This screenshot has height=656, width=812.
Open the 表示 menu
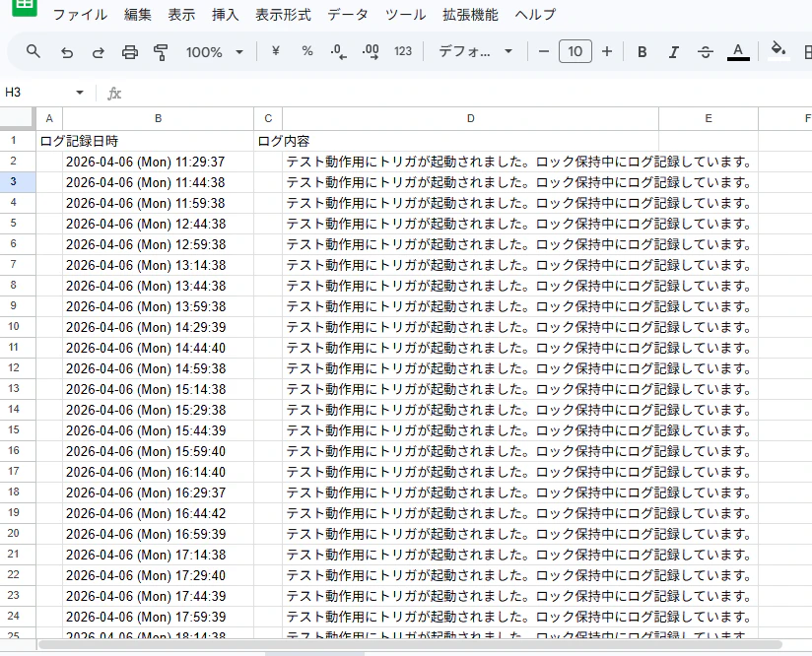[181, 15]
